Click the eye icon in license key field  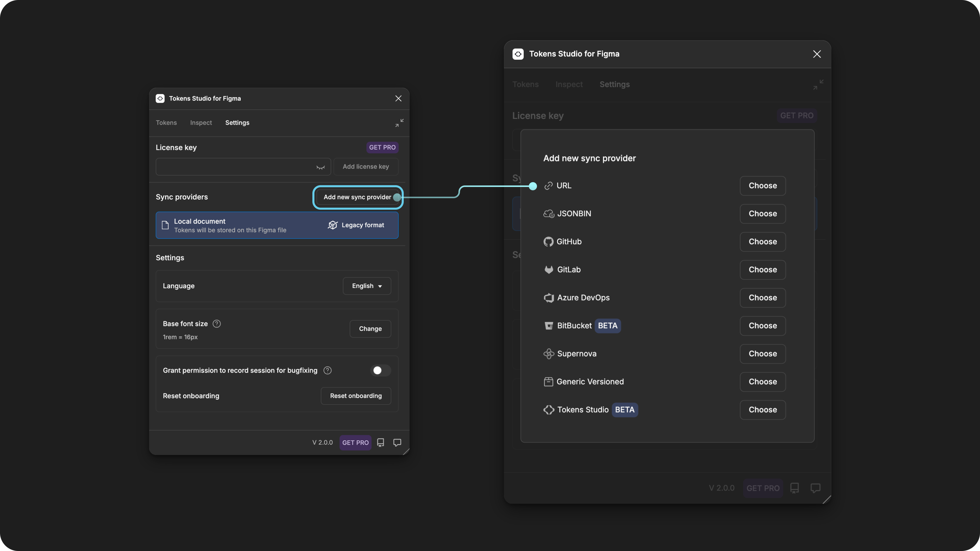[320, 167]
